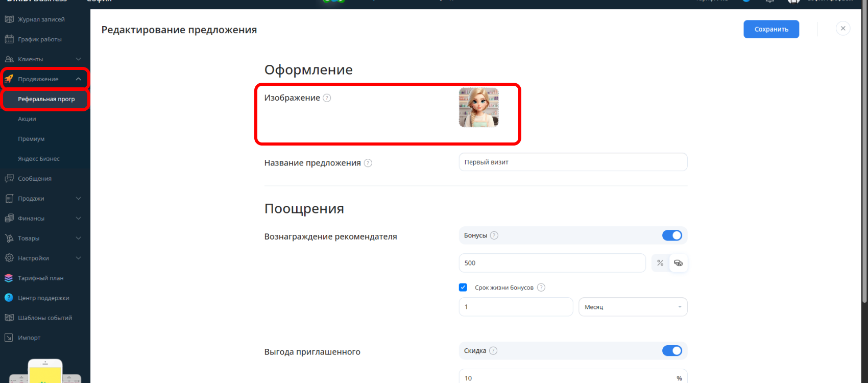The image size is (868, 383).
Task: Click the offer image thumbnail
Action: pos(478,107)
